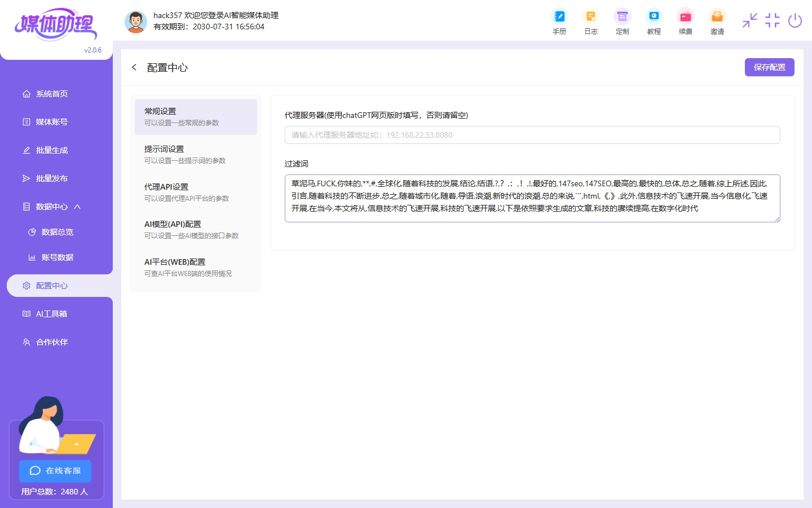812x508 pixels.
Task: Open 媒体账号 in the sidebar
Action: coord(51,121)
